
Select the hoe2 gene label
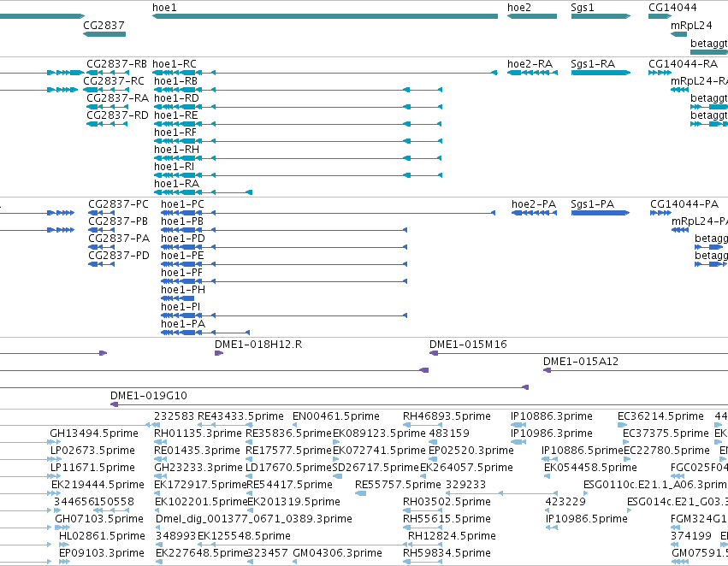(x=519, y=8)
